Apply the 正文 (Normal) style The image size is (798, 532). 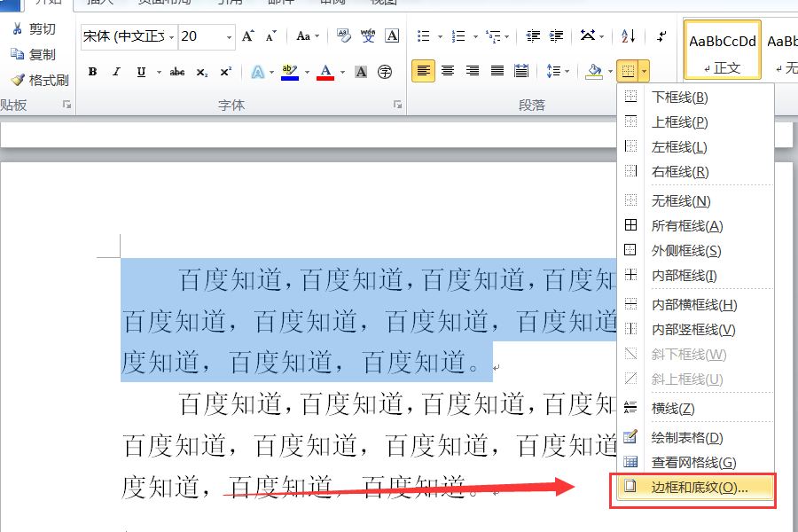coord(722,50)
